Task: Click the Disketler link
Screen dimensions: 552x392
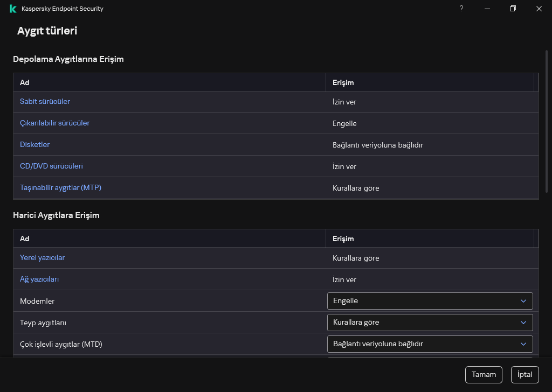Action: [x=34, y=145]
